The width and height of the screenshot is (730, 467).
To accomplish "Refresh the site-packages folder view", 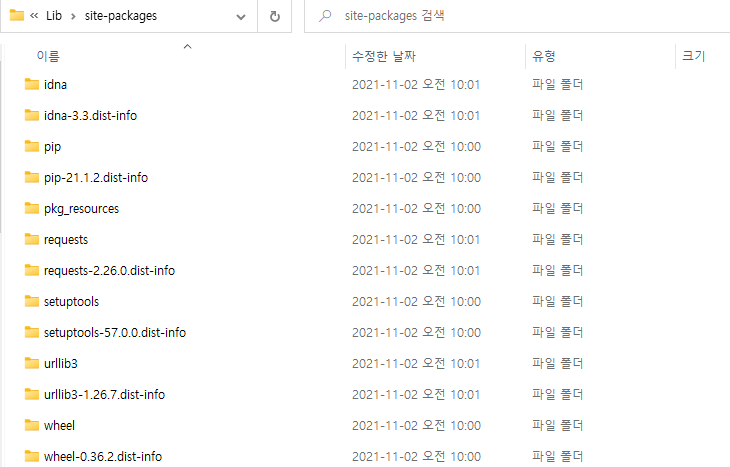I will coord(275,16).
